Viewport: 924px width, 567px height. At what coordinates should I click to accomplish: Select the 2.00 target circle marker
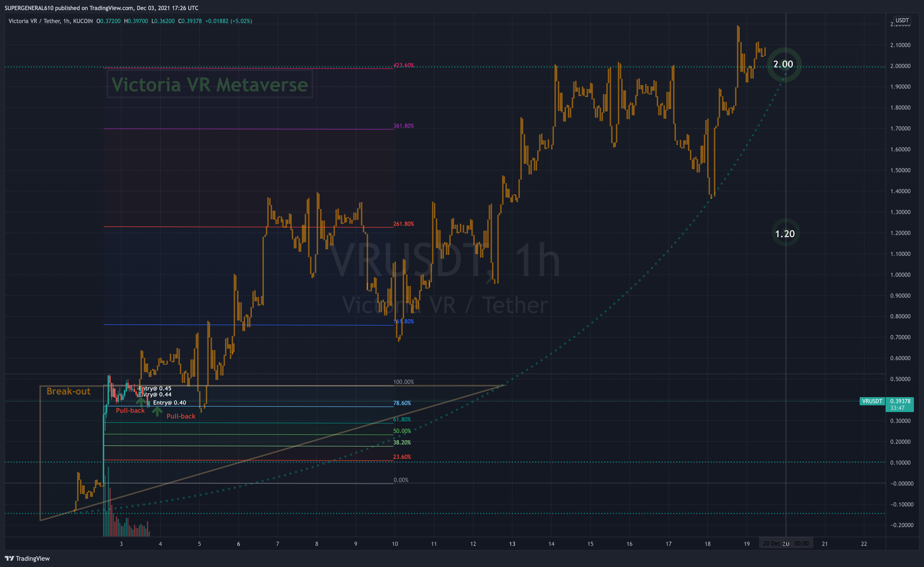784,65
